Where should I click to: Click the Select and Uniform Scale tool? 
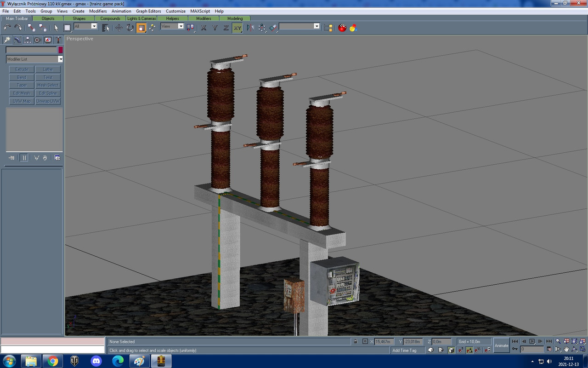141,28
